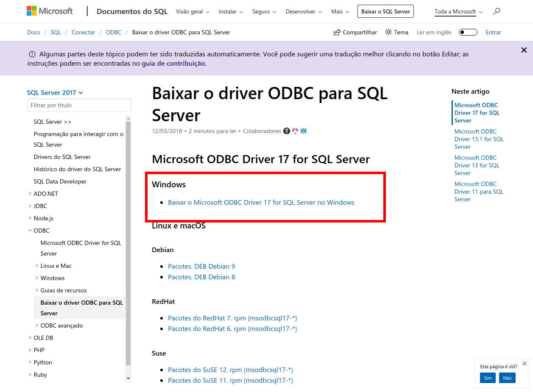Open 'Pacotes do RedHat 7. rpm' link
The height and width of the screenshot is (392, 533).
tap(232, 318)
